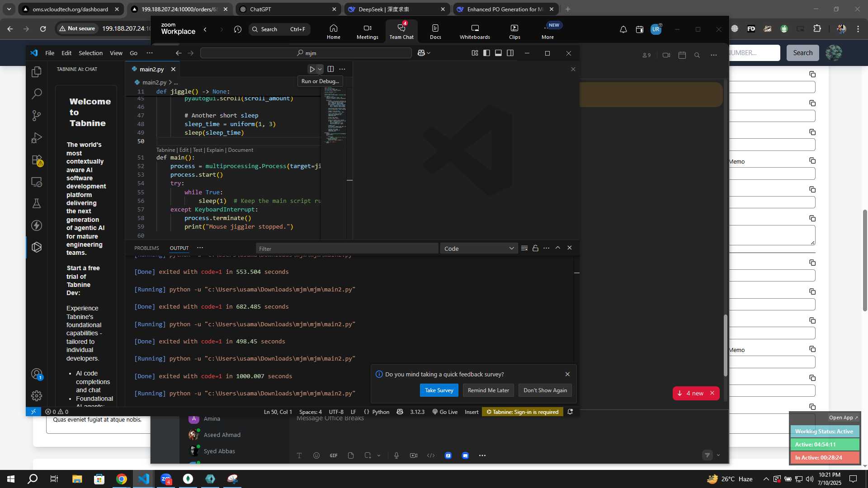This screenshot has width=868, height=488.
Task: Click Don't Show Again button
Action: (545, 390)
